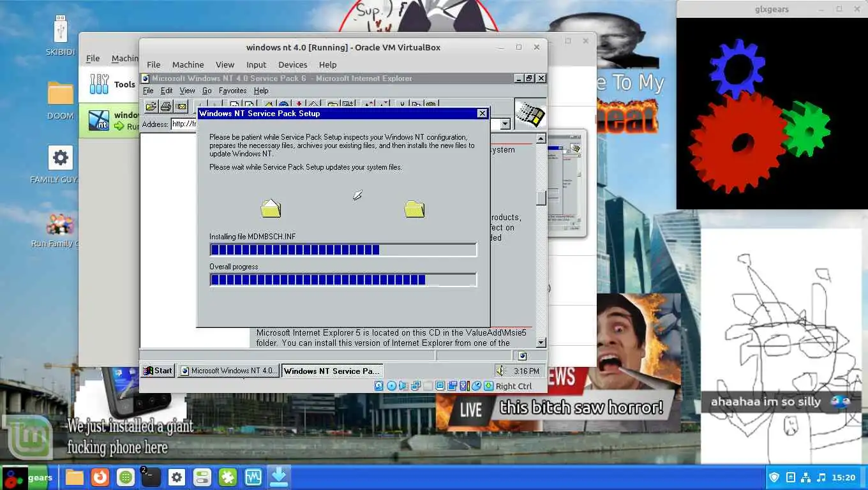This screenshot has height=490, width=868.
Task: Switch to Microsoft Windows NT 4.0 taskbar button
Action: coord(228,371)
